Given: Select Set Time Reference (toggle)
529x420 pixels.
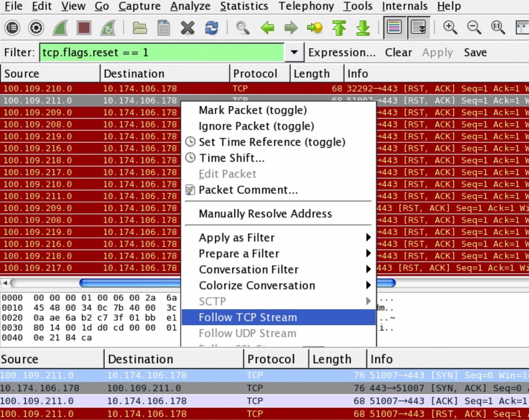Looking at the screenshot, I should pos(279,142).
